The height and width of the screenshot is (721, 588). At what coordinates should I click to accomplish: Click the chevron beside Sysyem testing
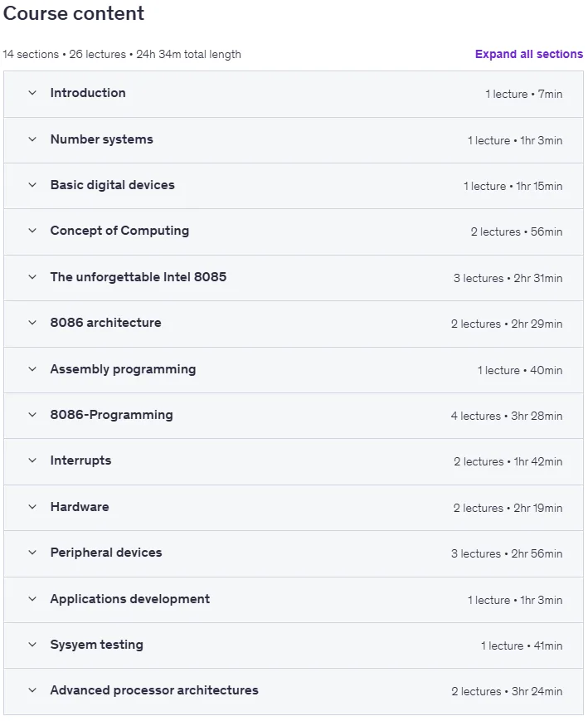pos(32,645)
